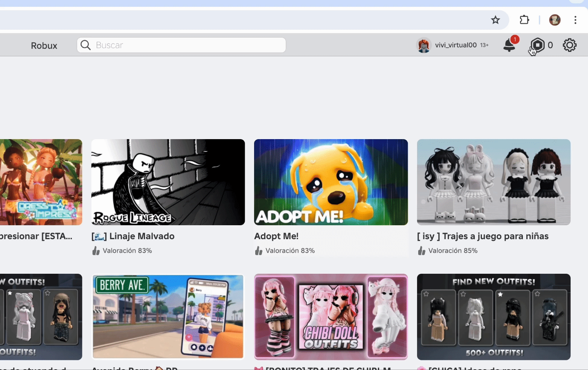588x370 pixels.
Task: Open the Dress to Impress thumbnail
Action: [x=41, y=182]
